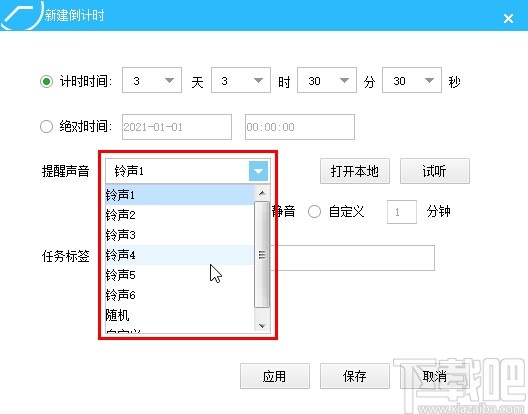Open the seconds dropdown before 秒
528x414 pixels.
412,80
